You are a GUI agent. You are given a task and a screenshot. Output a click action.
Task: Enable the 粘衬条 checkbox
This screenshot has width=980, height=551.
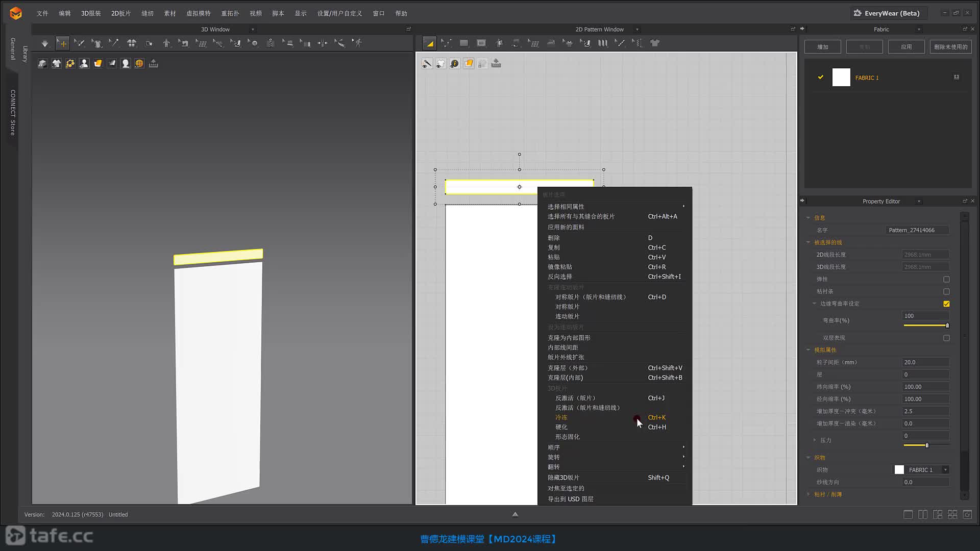pyautogui.click(x=946, y=292)
